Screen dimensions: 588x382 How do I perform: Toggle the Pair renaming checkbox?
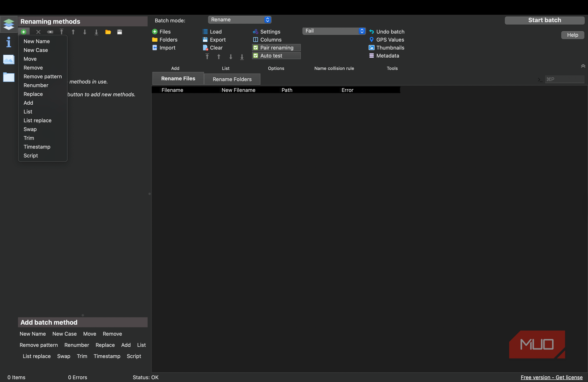(256, 48)
